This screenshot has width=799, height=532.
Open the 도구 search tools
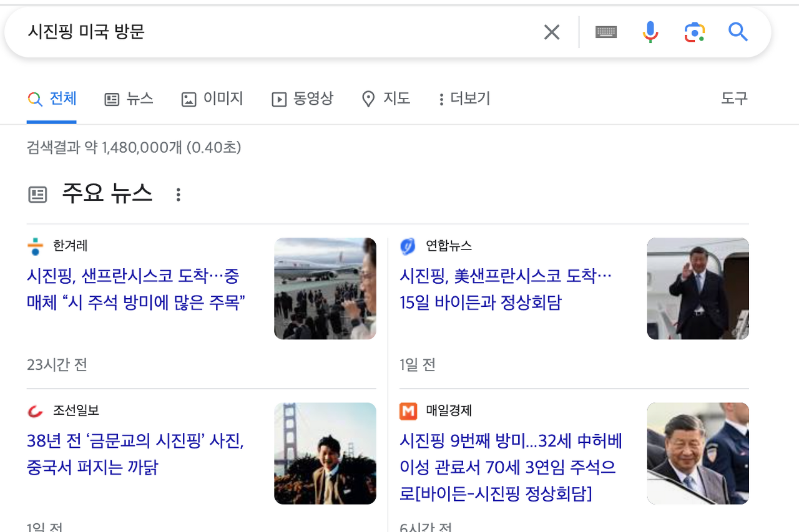click(734, 98)
